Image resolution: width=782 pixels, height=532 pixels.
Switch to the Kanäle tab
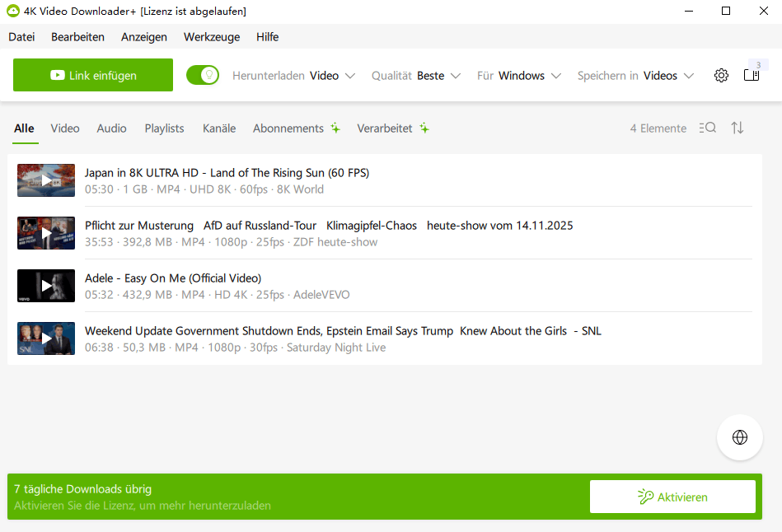219,128
